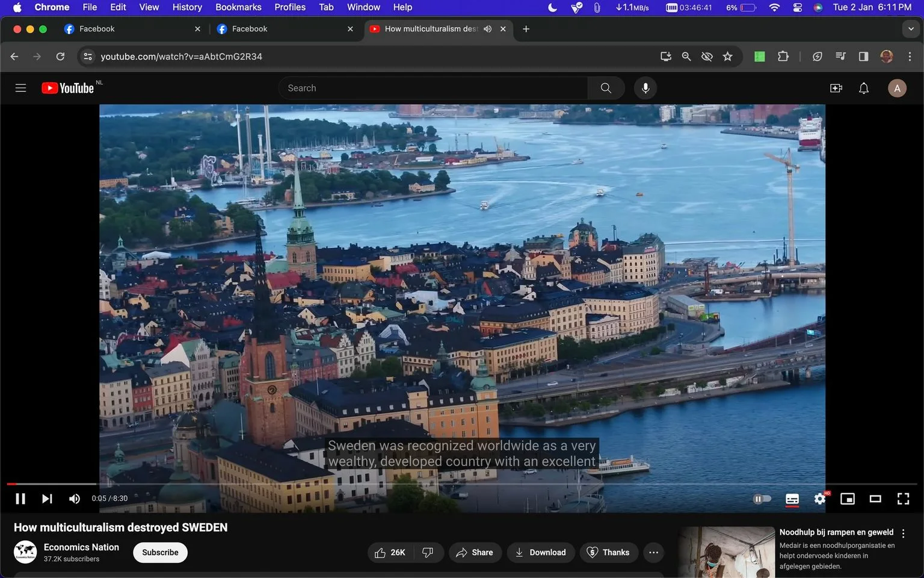Screen dimensions: 924x578
Task: Enable miniplayer mode
Action: (x=848, y=499)
